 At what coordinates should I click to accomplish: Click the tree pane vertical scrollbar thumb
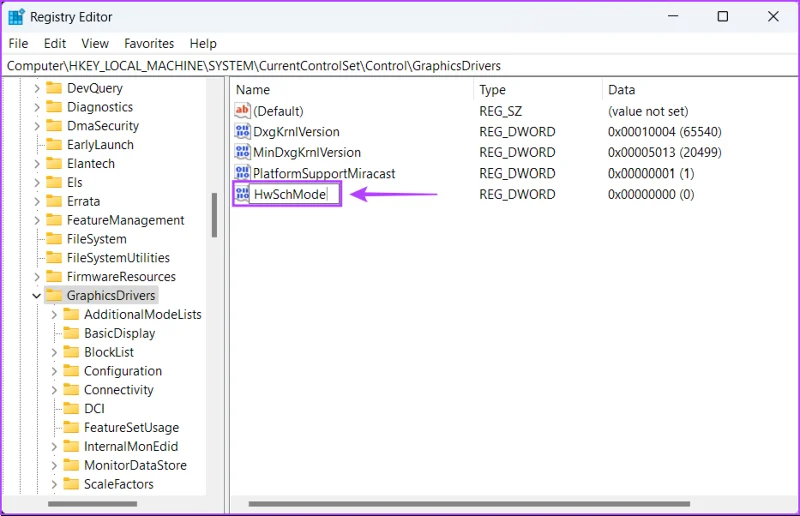(214, 215)
